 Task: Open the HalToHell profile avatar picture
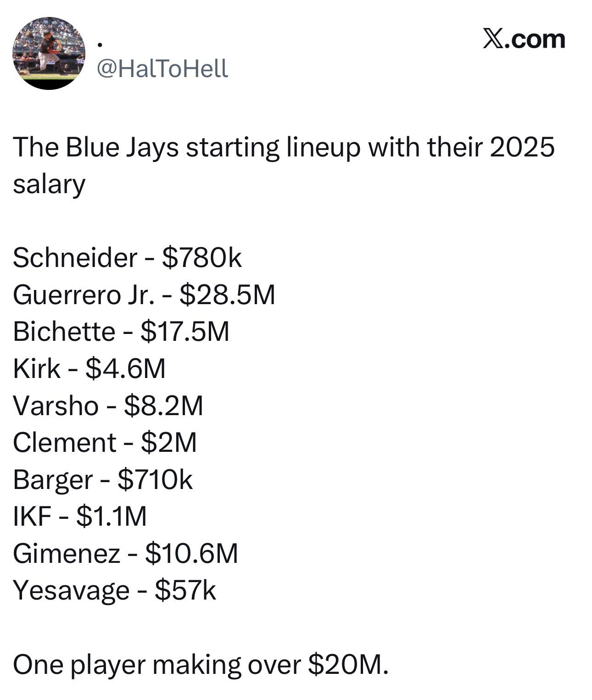pyautogui.click(x=49, y=53)
